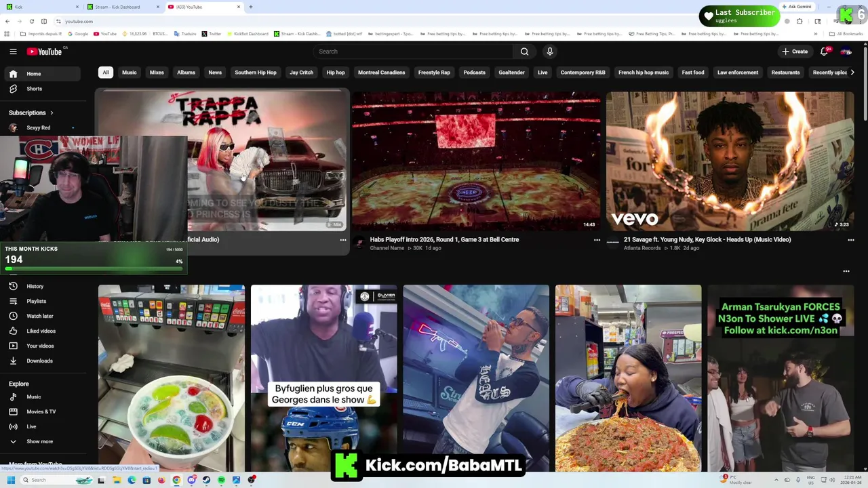The height and width of the screenshot is (488, 868).
Task: Click the Create button
Action: [x=795, y=52]
